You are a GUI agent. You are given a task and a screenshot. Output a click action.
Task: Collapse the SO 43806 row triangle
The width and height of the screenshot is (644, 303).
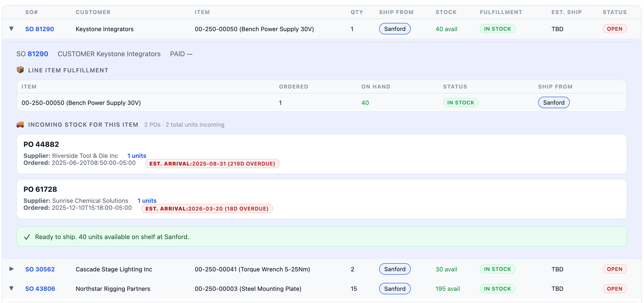11,288
